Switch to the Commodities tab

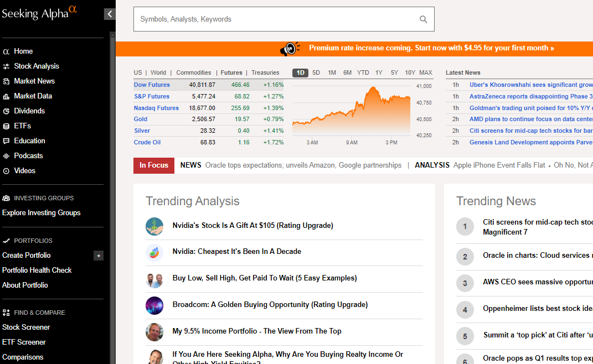pos(194,72)
